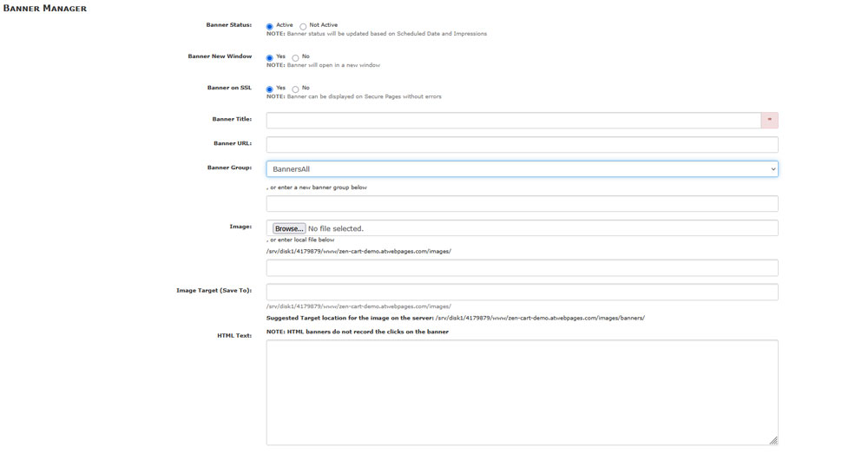The height and width of the screenshot is (454, 868).
Task: Open the BannersAll group dropdown
Action: 521,169
